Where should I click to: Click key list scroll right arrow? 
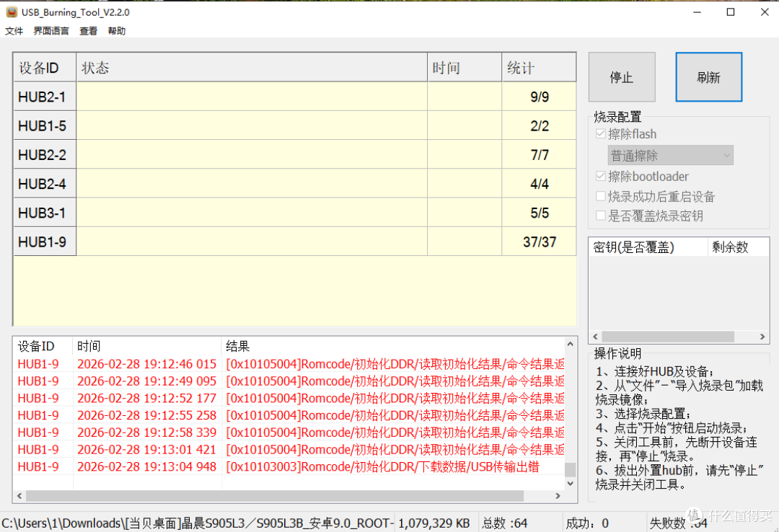pos(762,337)
